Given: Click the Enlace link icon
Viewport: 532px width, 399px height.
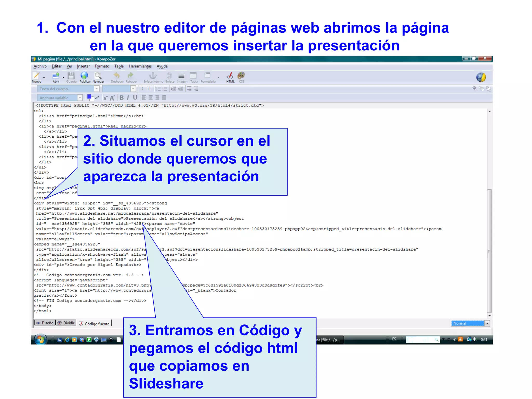Looking at the screenshot, I should (169, 76).
